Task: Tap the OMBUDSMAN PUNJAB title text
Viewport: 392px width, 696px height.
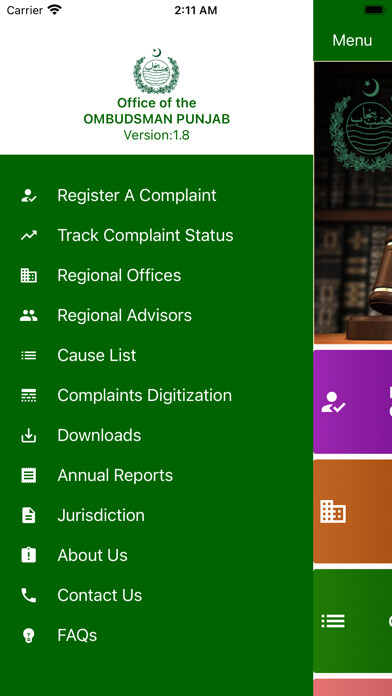Action: pos(156,119)
